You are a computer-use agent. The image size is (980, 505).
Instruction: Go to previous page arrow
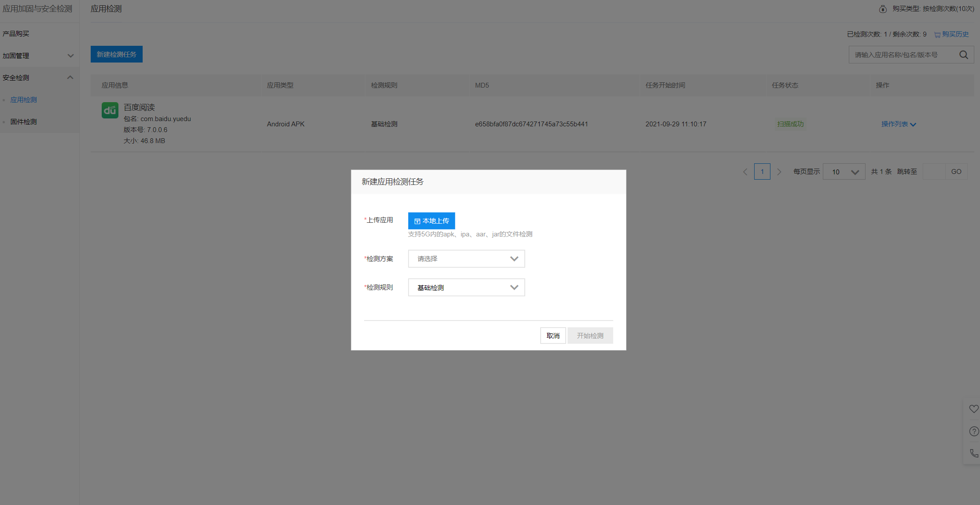click(x=745, y=172)
